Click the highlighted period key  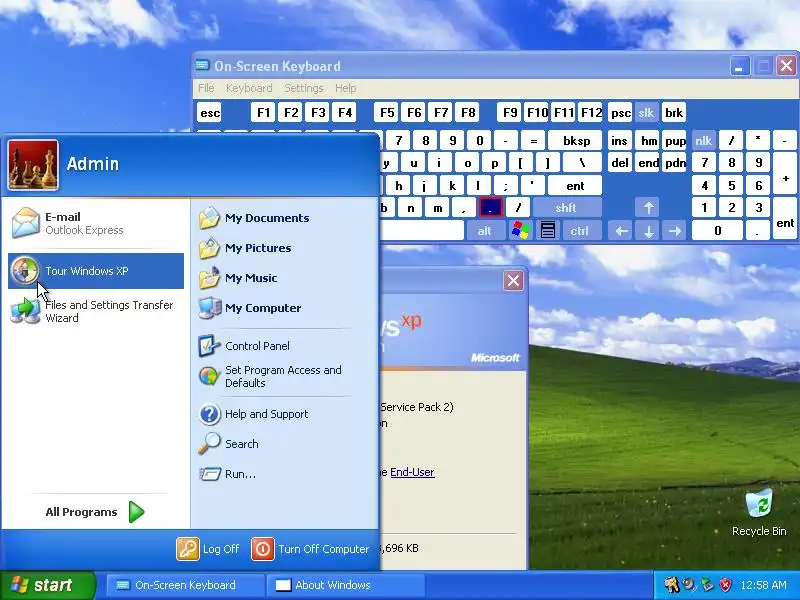[491, 208]
